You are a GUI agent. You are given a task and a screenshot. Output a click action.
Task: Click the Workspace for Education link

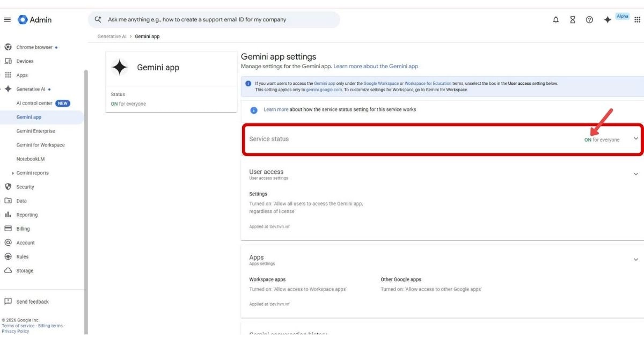pyautogui.click(x=428, y=84)
